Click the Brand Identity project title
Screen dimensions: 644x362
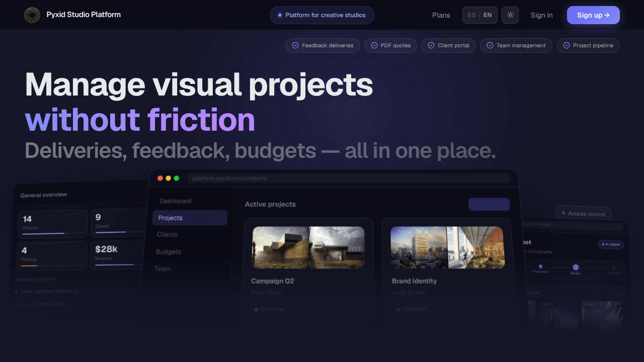[415, 281]
